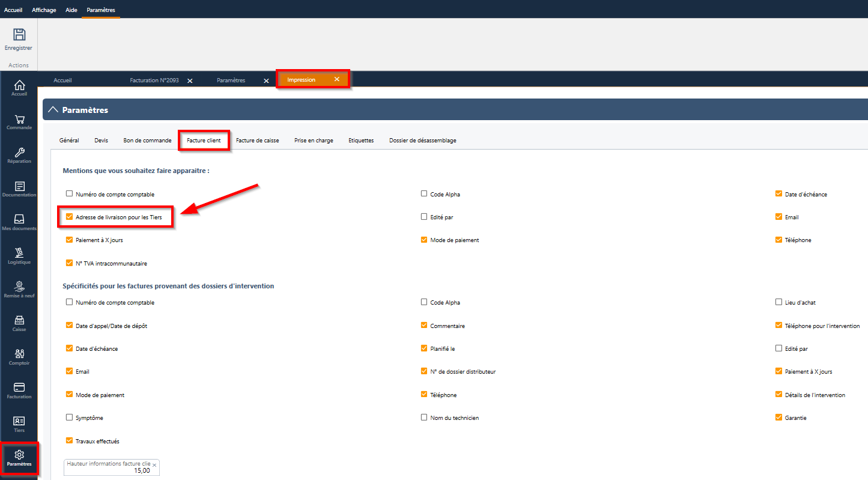This screenshot has height=480, width=868.
Task: Close the Impression tab
Action: click(337, 79)
